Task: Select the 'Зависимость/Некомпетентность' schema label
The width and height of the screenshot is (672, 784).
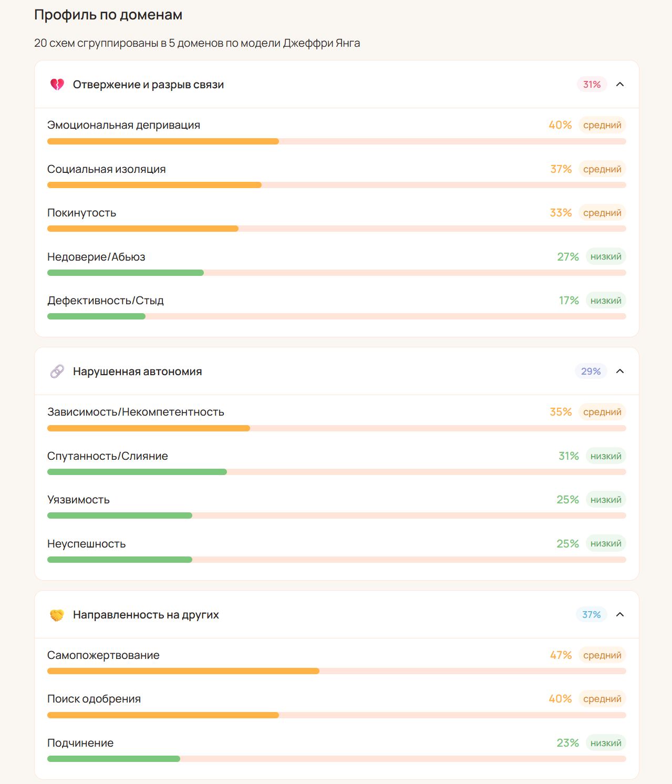Action: click(135, 412)
